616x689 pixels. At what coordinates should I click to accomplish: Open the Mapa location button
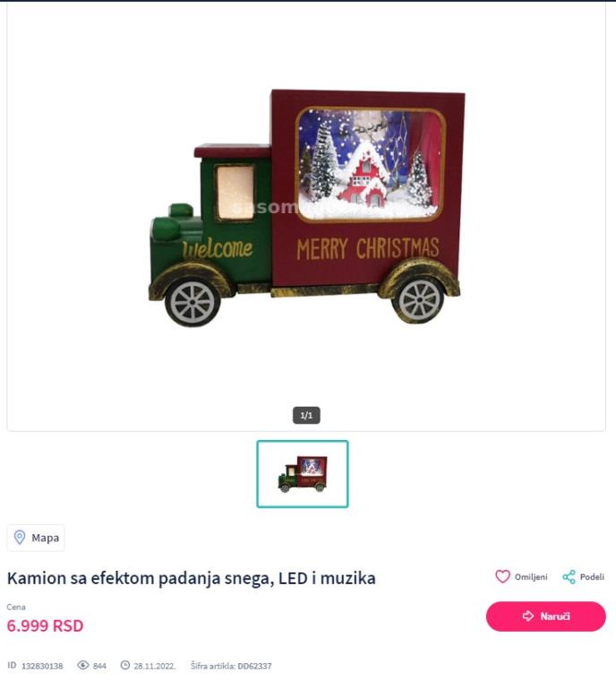tap(36, 538)
